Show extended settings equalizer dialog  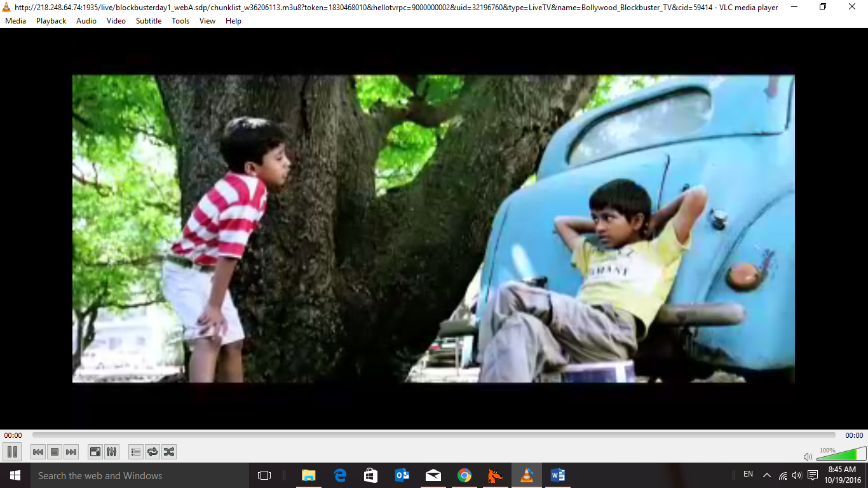pos(112,452)
